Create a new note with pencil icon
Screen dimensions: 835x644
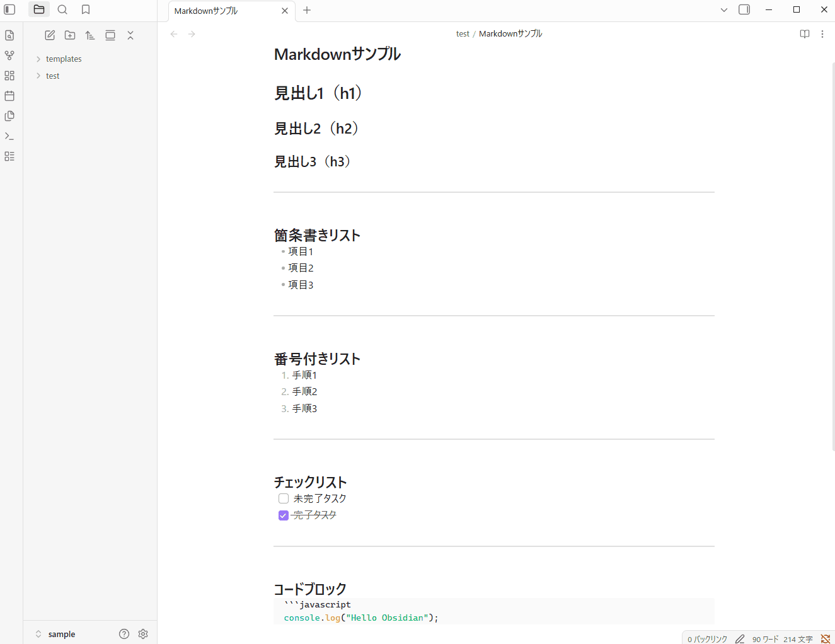50,35
